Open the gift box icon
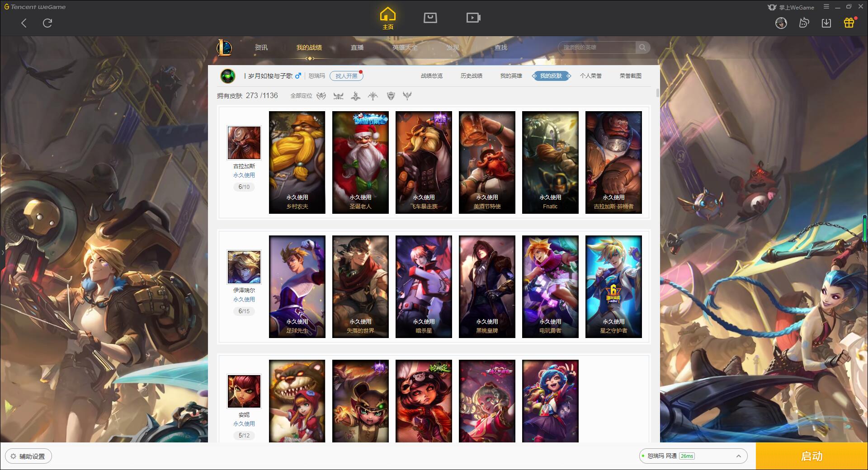Image resolution: width=868 pixels, height=470 pixels. pyautogui.click(x=849, y=23)
